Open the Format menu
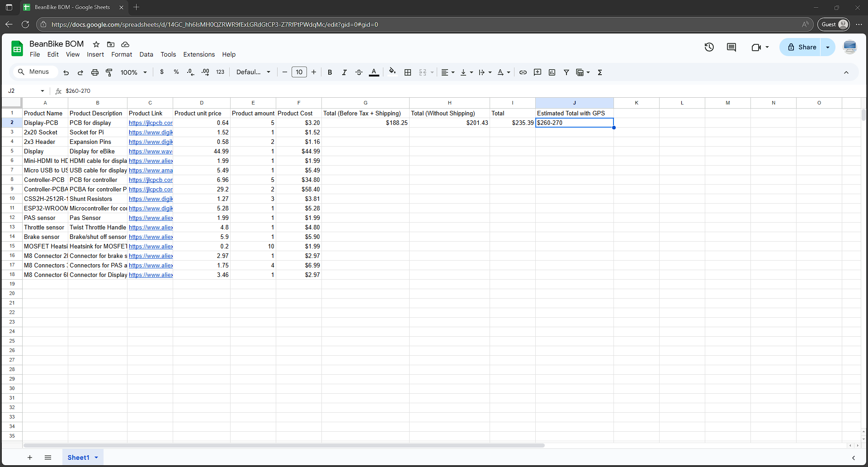This screenshot has height=467, width=868. pos(122,54)
